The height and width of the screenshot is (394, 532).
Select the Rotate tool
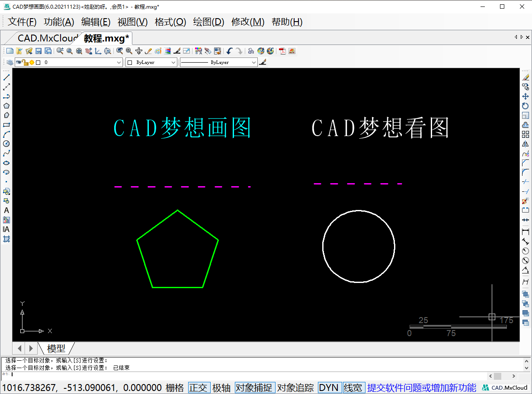[x=526, y=106]
